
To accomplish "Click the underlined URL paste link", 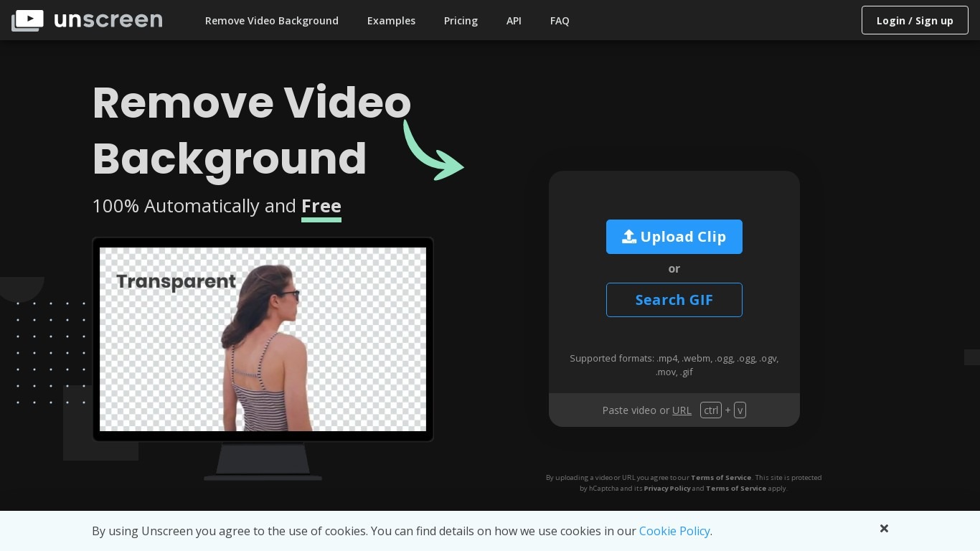I will (x=682, y=410).
